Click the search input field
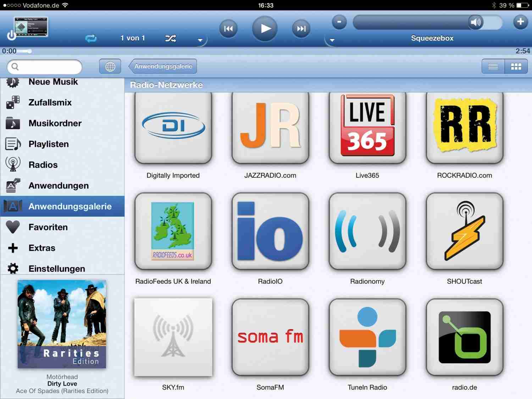 click(x=44, y=67)
